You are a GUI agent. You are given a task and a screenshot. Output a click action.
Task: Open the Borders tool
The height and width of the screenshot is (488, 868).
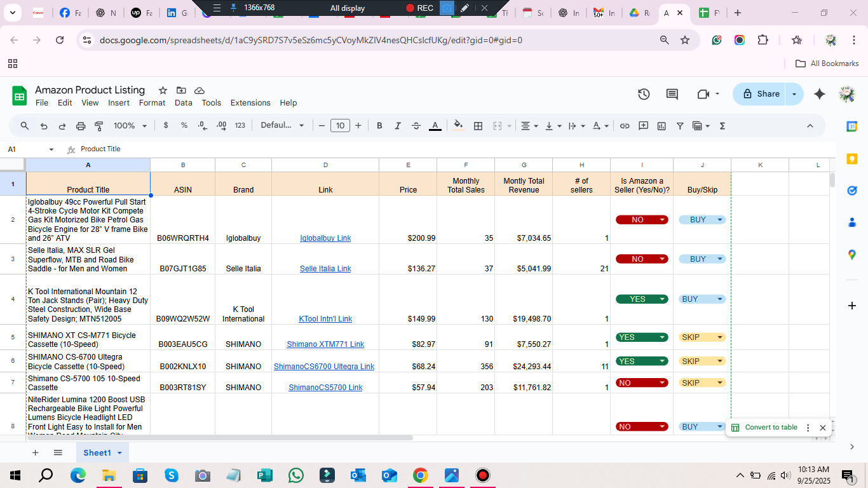point(478,126)
